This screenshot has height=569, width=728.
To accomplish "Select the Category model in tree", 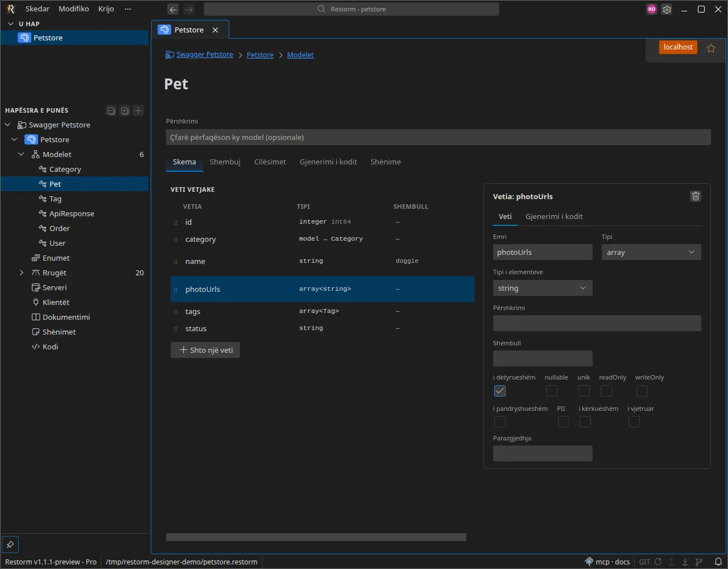I will [x=75, y=169].
